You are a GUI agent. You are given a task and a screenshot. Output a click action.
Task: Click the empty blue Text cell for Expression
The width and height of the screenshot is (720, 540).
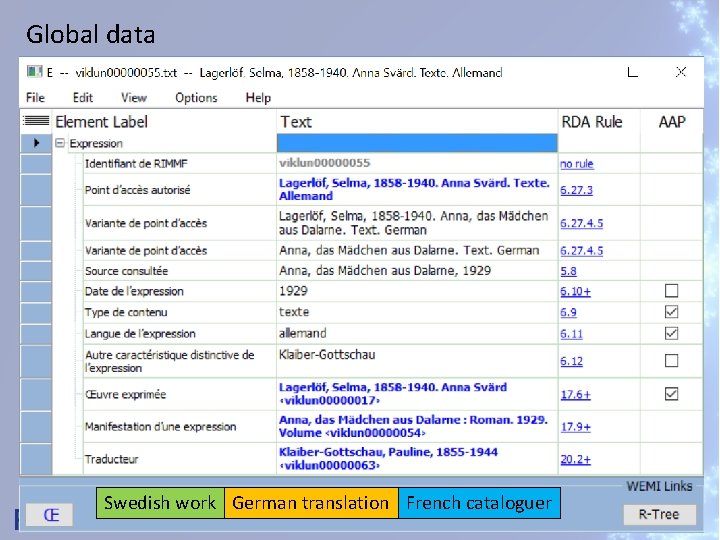(x=416, y=143)
